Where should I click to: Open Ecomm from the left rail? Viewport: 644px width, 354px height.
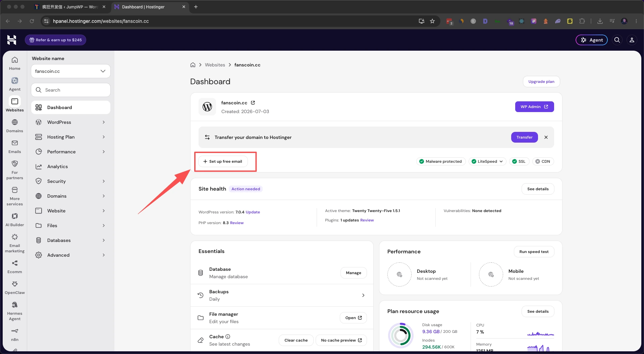[x=15, y=267]
